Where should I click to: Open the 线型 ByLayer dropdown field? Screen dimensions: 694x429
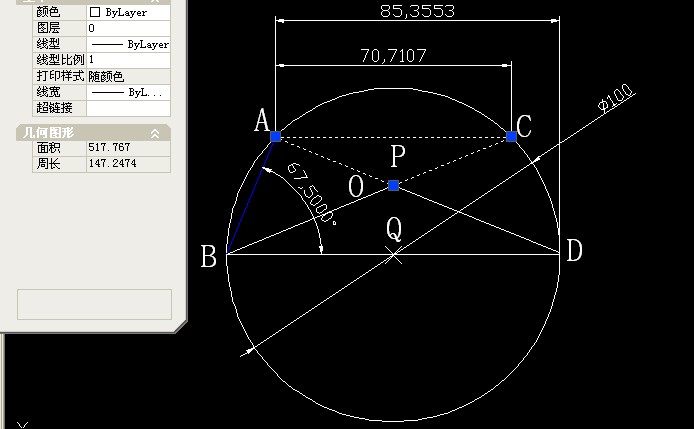[128, 44]
